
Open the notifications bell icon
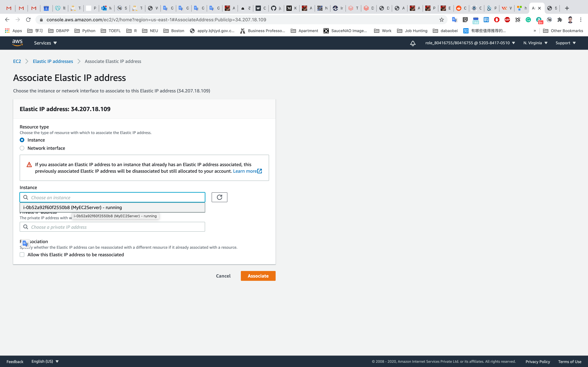pyautogui.click(x=413, y=43)
